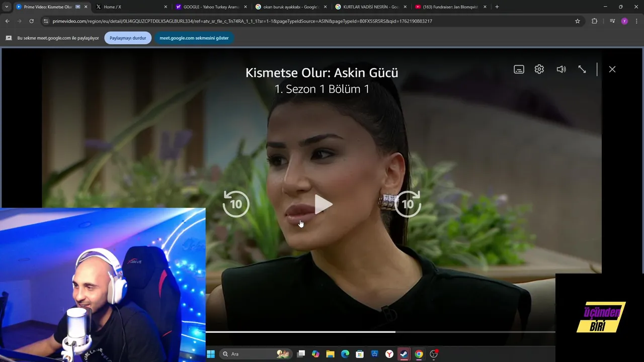
Task: Seek on the video progress bar
Action: [380, 332]
